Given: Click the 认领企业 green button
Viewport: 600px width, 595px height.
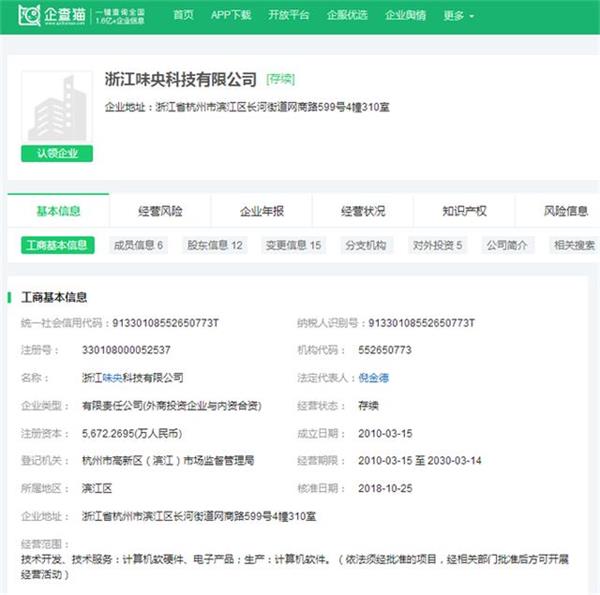Looking at the screenshot, I should [x=56, y=154].
